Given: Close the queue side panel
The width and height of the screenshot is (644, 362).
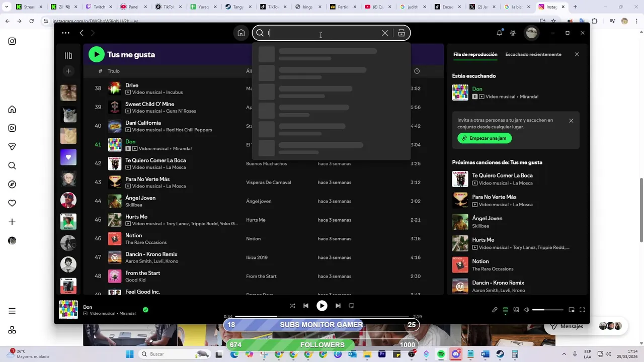Looking at the screenshot, I should (577, 54).
